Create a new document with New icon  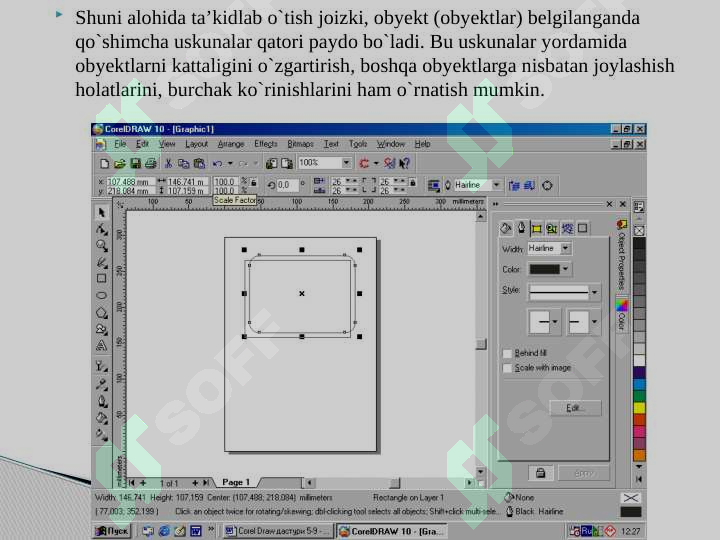tap(105, 163)
